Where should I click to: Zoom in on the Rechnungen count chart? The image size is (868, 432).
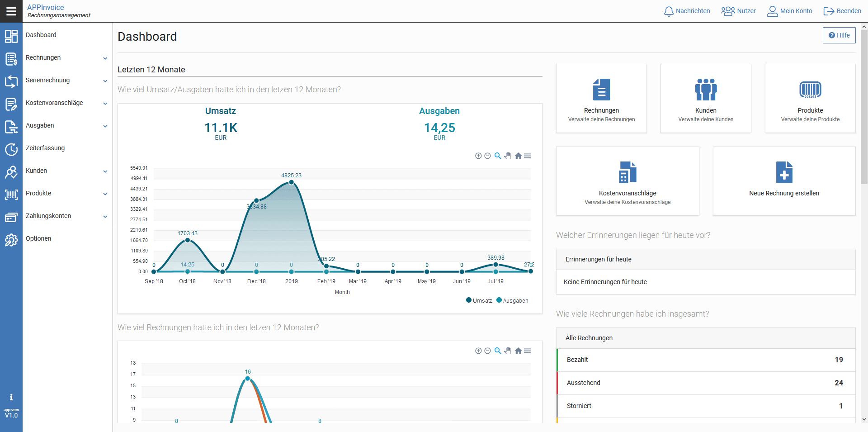(x=478, y=351)
